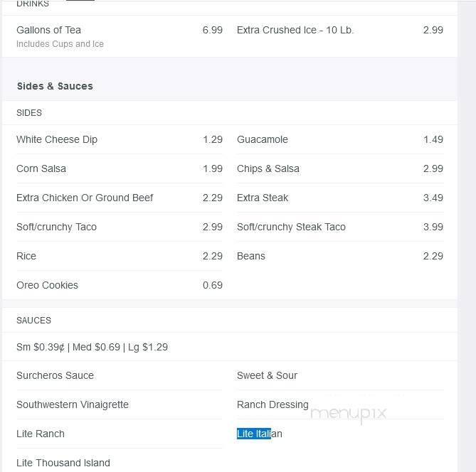The width and height of the screenshot is (476, 472).
Task: Select the Beans side item
Action: [x=250, y=256]
